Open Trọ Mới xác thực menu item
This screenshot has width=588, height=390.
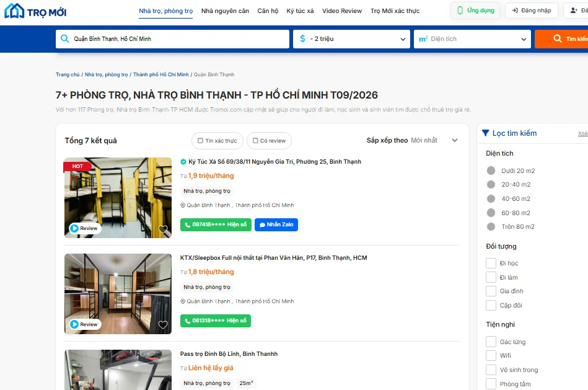395,11
